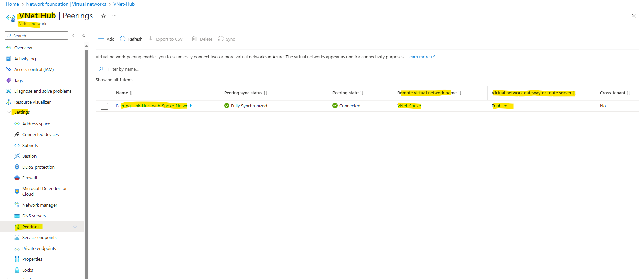This screenshot has width=644, height=279.
Task: Click the Enabled gateway value cell
Action: point(500,106)
